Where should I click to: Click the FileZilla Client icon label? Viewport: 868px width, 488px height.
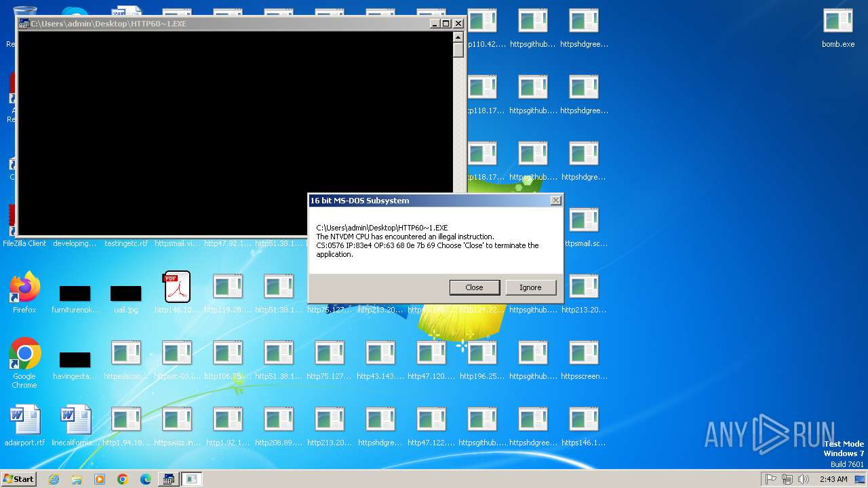pyautogui.click(x=24, y=243)
